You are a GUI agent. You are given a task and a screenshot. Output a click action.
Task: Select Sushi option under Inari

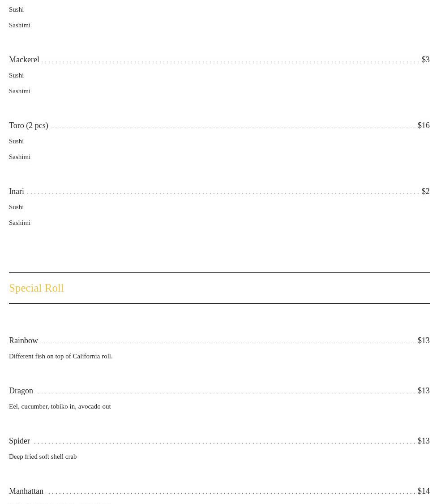tap(17, 207)
